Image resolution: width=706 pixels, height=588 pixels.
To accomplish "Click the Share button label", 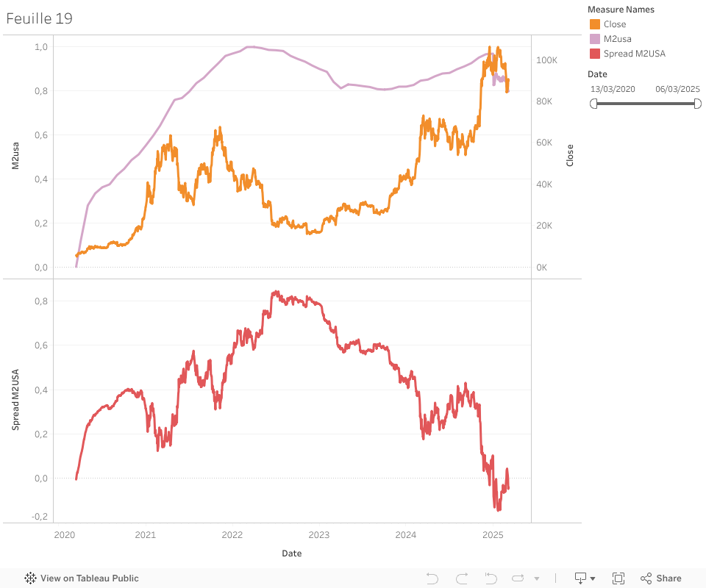I will [668, 578].
